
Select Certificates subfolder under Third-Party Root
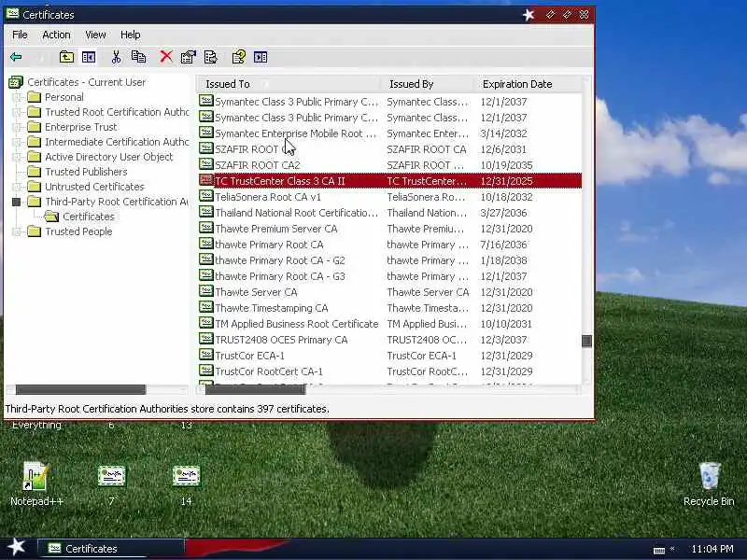tap(89, 217)
